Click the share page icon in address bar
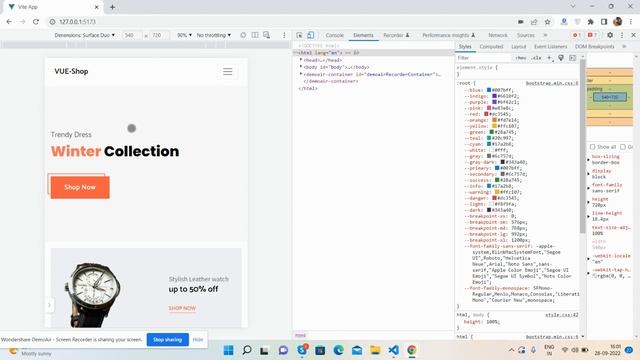The width and height of the screenshot is (640, 360). pos(534,22)
